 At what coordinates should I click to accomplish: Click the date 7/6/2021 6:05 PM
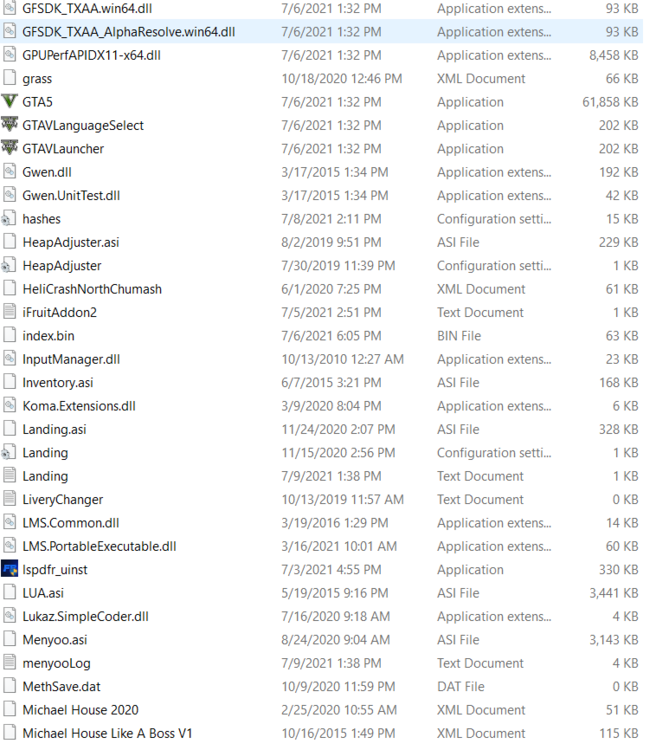[x=331, y=336]
